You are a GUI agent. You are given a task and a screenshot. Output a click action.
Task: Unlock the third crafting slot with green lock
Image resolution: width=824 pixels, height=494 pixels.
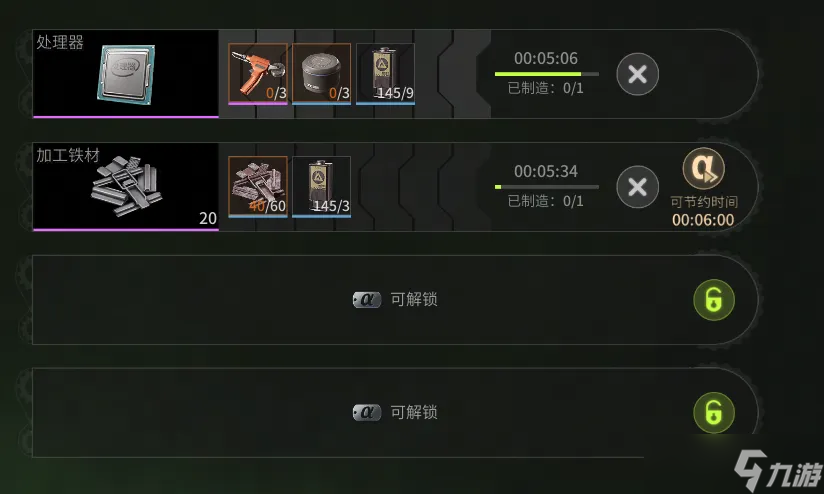tap(714, 300)
